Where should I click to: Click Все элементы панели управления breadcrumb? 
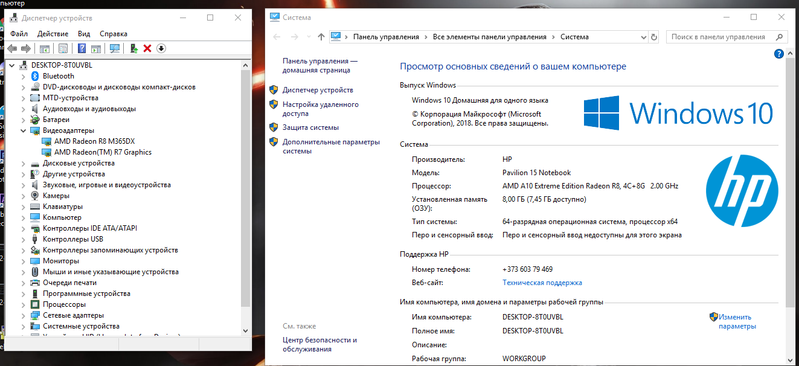[x=489, y=37]
